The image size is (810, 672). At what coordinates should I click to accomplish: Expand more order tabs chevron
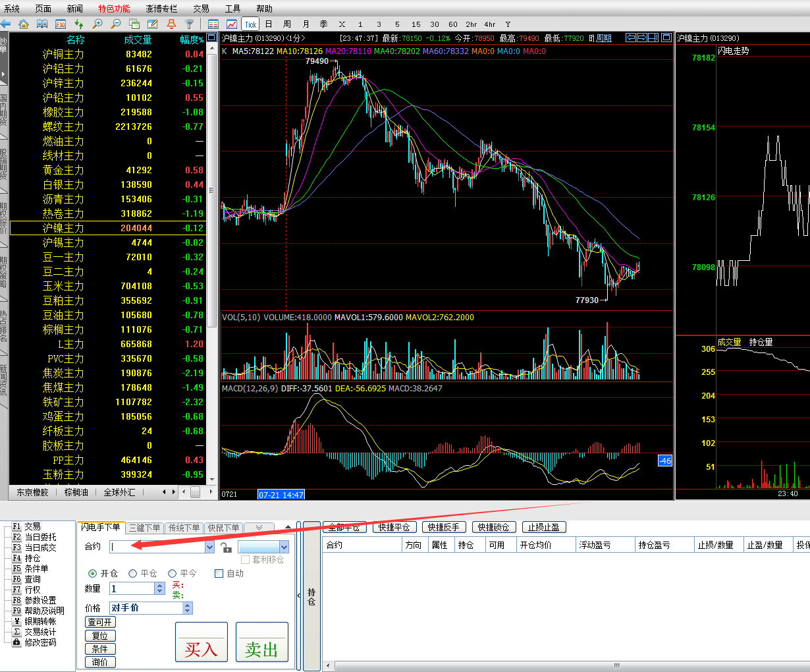(x=259, y=528)
